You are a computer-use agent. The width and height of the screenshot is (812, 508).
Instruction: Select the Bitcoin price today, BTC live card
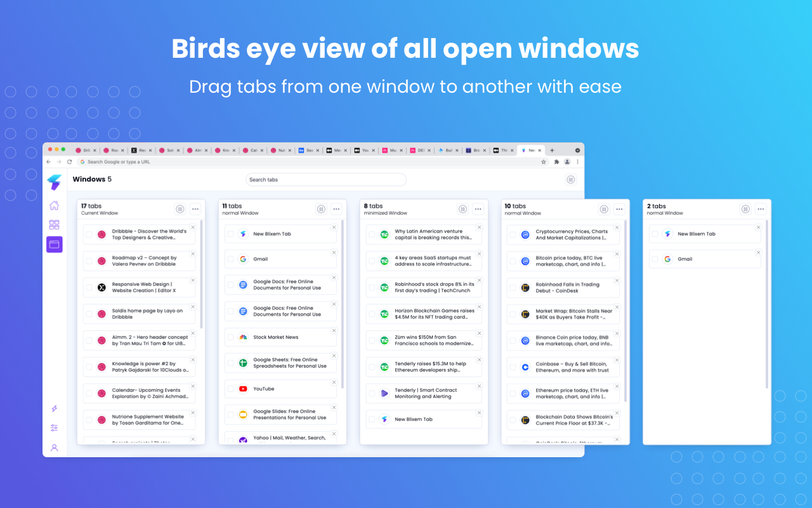(x=563, y=261)
